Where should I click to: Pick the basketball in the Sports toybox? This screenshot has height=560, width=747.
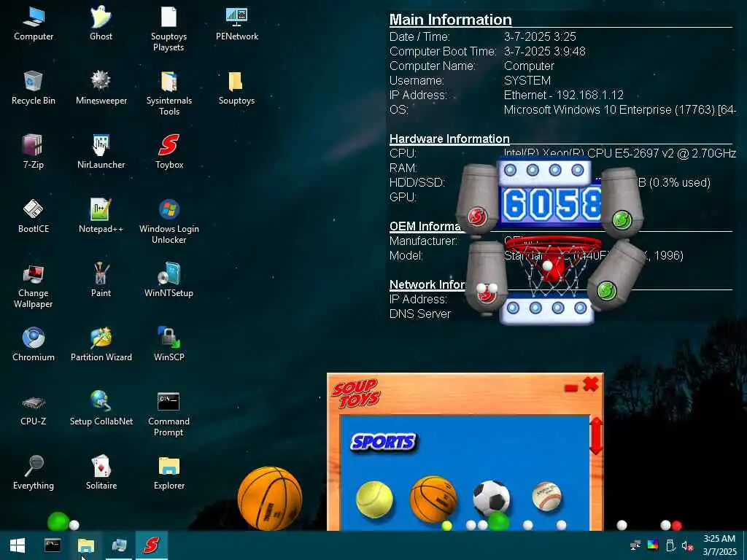[x=433, y=499]
